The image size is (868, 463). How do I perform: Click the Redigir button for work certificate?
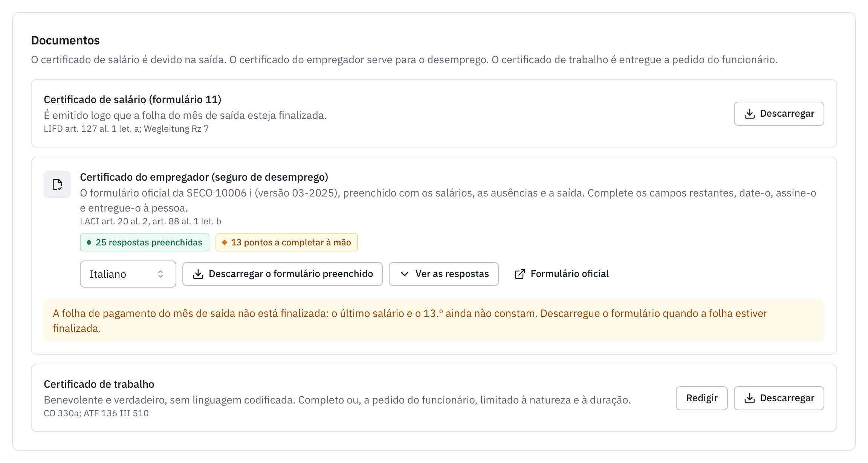tap(701, 398)
